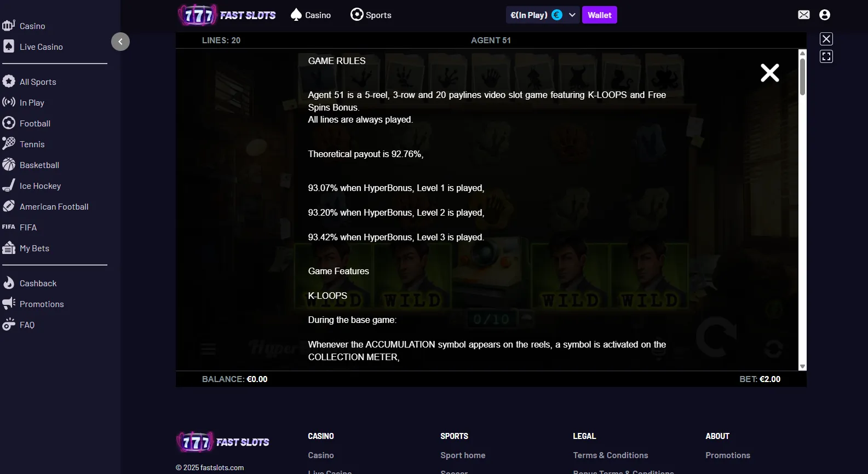Click the Ice Hockey stick icon

[x=9, y=186]
